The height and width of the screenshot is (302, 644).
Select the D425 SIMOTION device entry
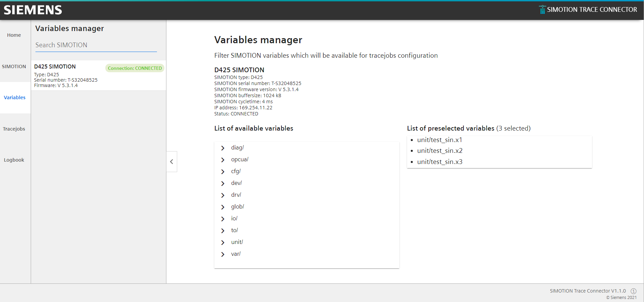coord(99,76)
